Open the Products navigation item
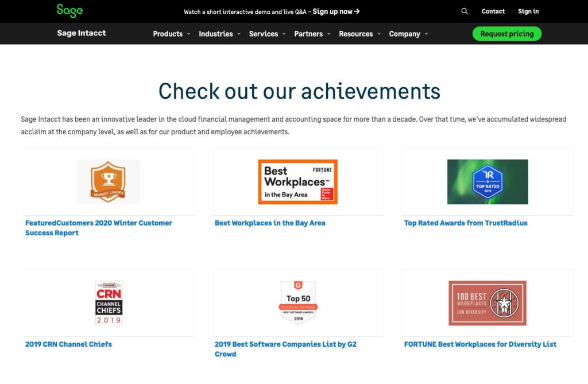The image size is (588, 384). click(168, 34)
